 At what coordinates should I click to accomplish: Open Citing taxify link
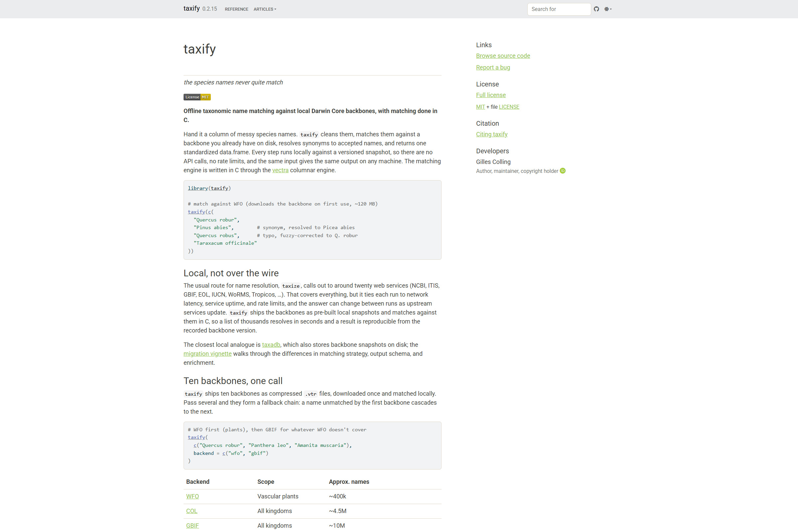[492, 134]
